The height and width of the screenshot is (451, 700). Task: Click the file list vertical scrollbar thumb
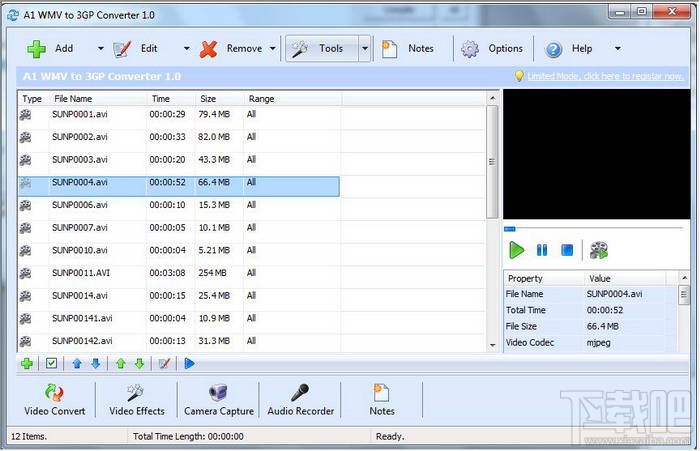point(492,162)
